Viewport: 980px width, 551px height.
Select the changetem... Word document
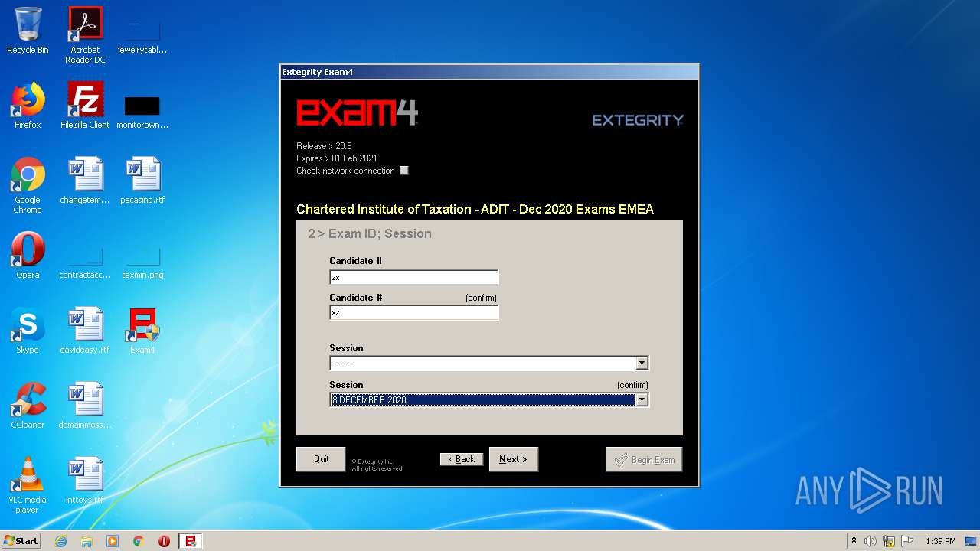pyautogui.click(x=85, y=181)
